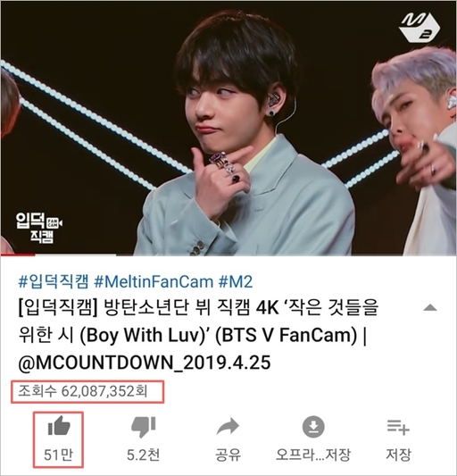Click the video progress bar
457x476 pixels.
click(228, 255)
